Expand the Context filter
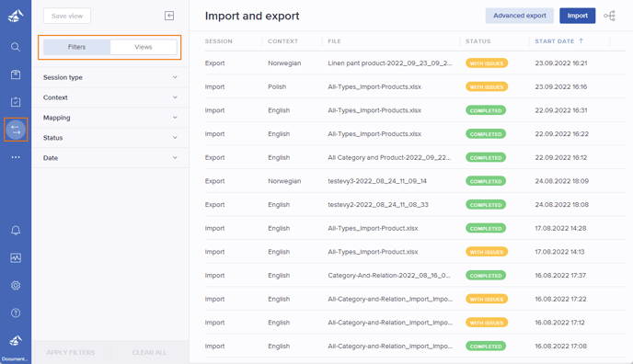The image size is (633, 364). point(109,97)
